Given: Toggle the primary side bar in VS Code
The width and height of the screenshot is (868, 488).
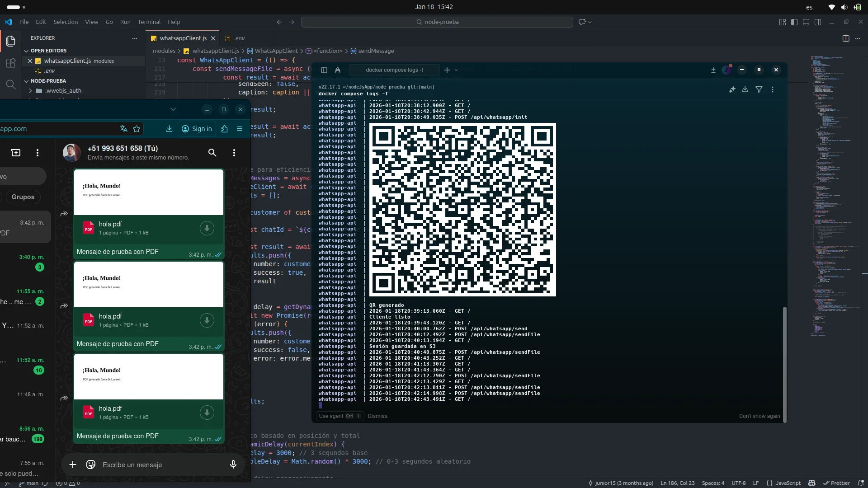Looking at the screenshot, I should coord(794,22).
